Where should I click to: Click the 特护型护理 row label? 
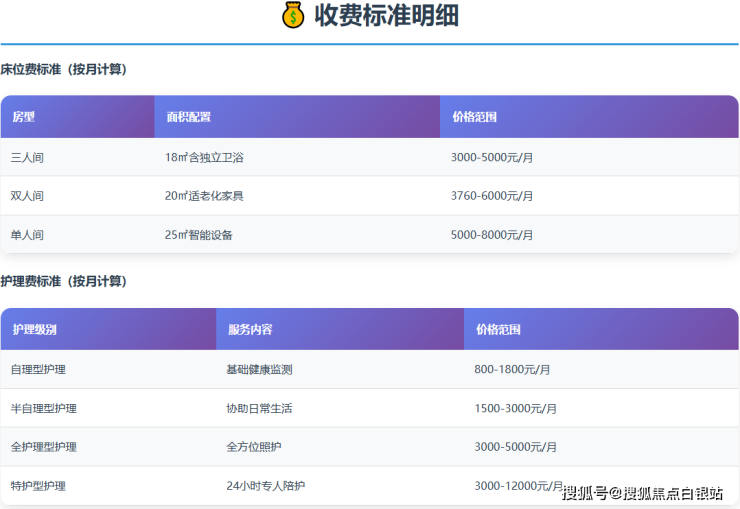pos(38,486)
